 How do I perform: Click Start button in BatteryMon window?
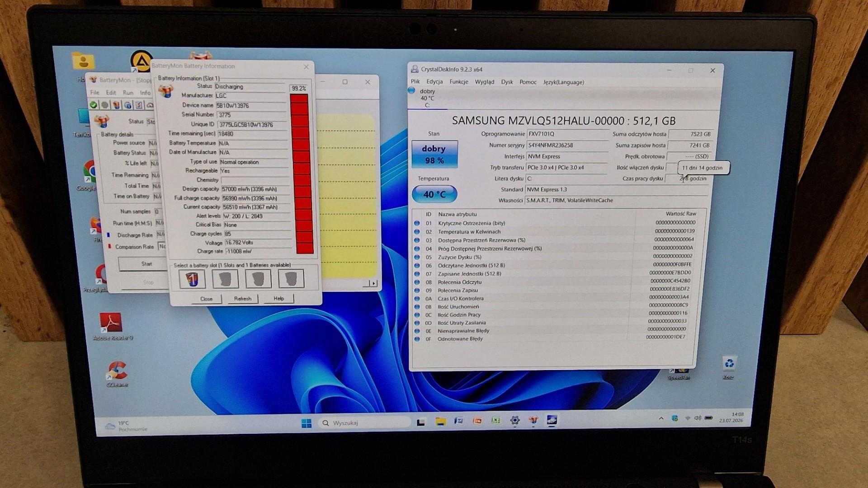coord(144,264)
